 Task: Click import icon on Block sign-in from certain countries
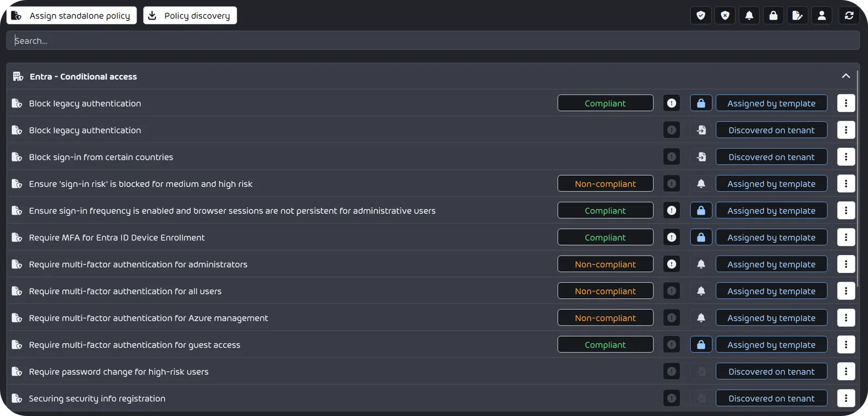701,157
